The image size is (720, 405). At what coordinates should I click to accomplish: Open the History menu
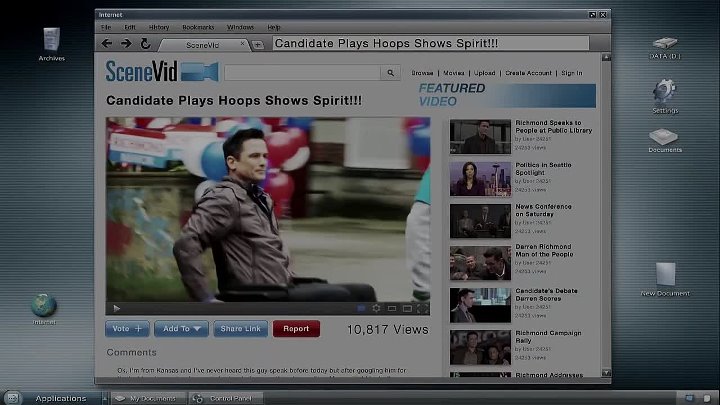click(159, 27)
